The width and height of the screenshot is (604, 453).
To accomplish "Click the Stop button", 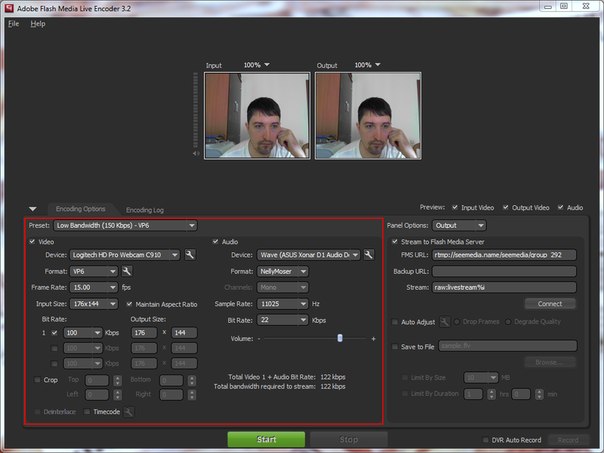I will click(x=349, y=440).
